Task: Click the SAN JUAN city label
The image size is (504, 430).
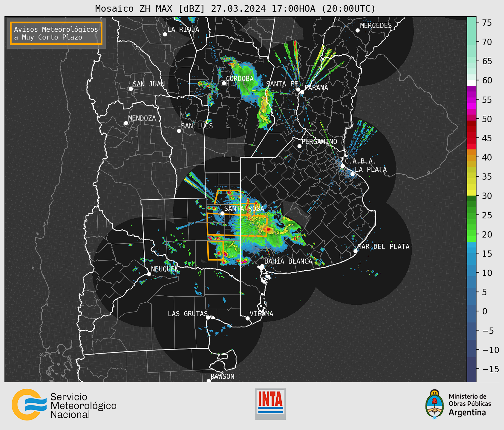Action: point(148,84)
